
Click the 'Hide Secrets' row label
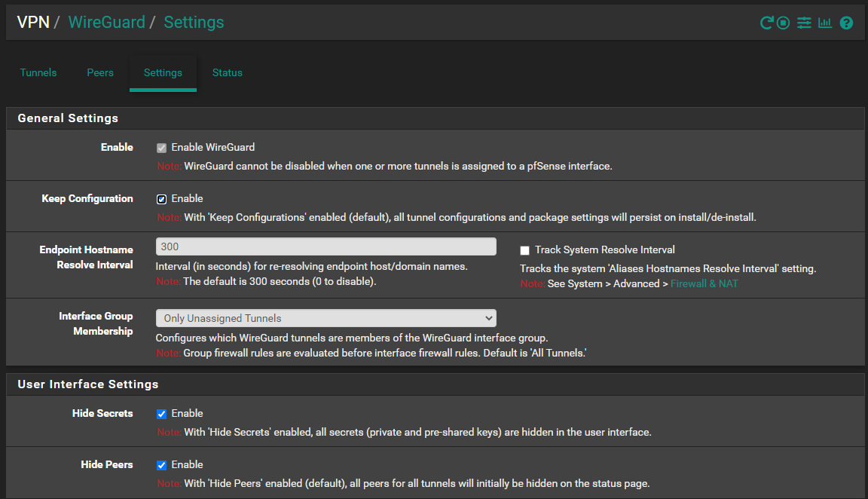[102, 413]
